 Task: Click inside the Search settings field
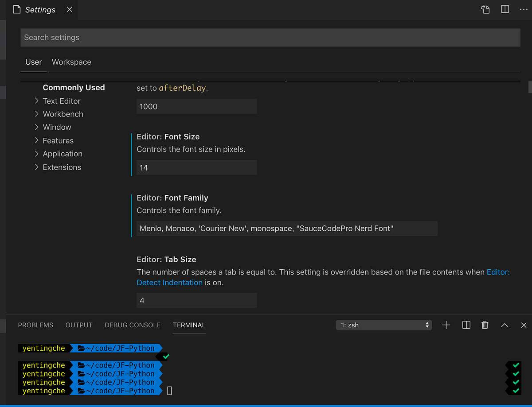point(270,37)
